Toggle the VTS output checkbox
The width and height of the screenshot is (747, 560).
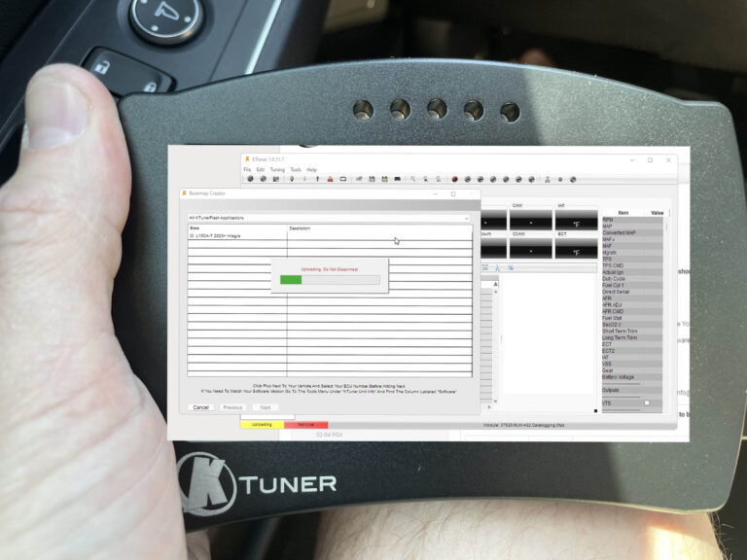pyautogui.click(x=646, y=402)
